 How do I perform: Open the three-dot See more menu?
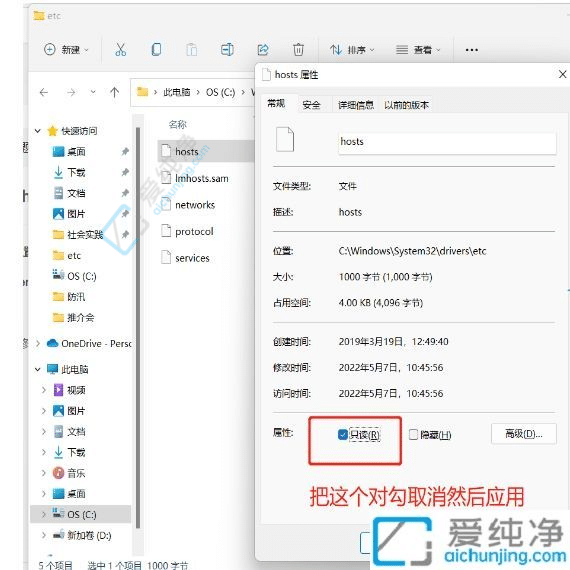pos(471,50)
